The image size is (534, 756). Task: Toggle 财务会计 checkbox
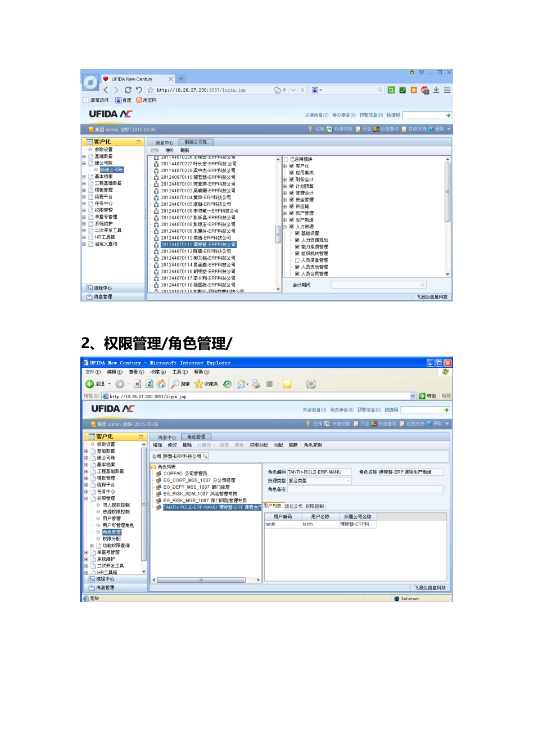click(292, 179)
